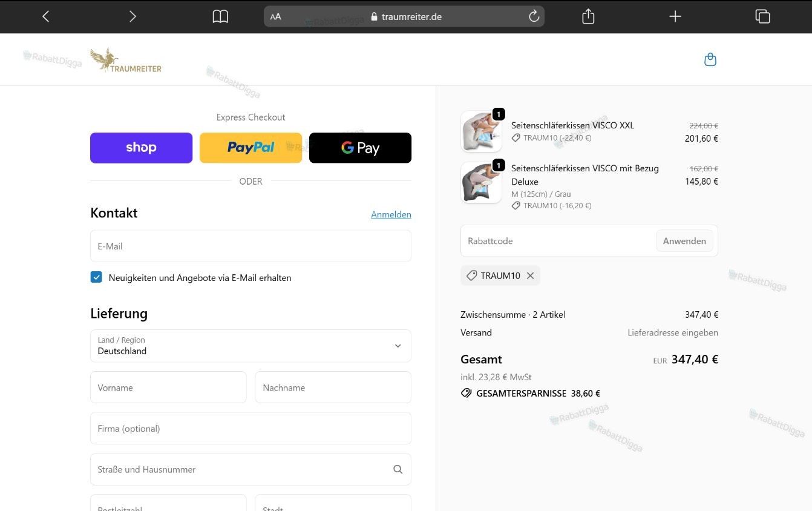This screenshot has height=511, width=812.
Task: Click the Gesamt total 347,40 € amount
Action: click(x=695, y=359)
